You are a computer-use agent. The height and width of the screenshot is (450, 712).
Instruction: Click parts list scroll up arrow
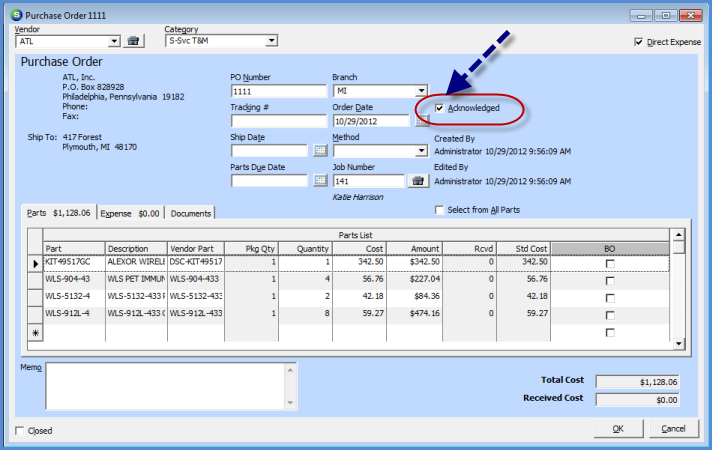click(x=678, y=235)
